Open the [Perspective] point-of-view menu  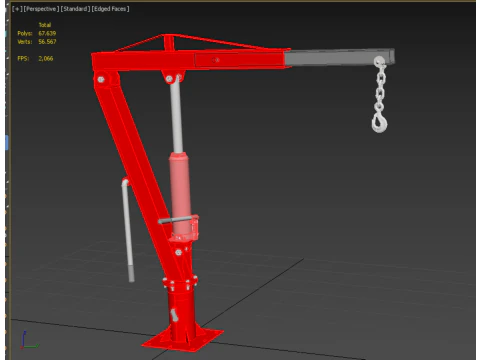coord(41,9)
